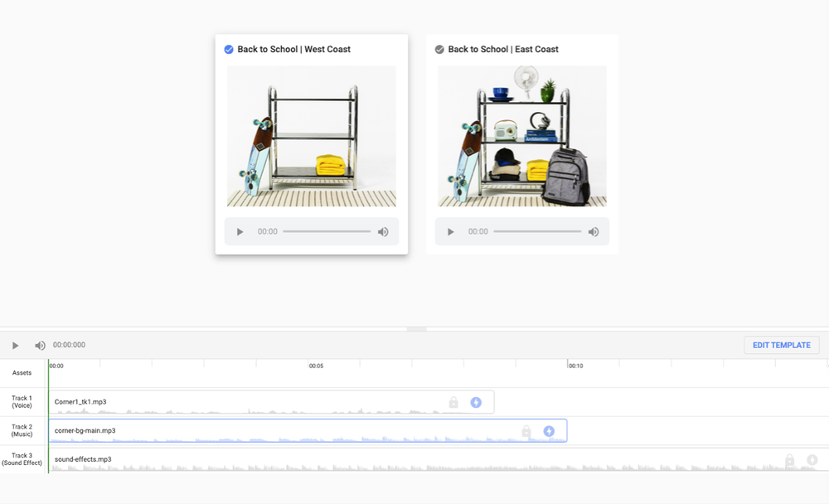Click the Edit Template button

coord(781,345)
